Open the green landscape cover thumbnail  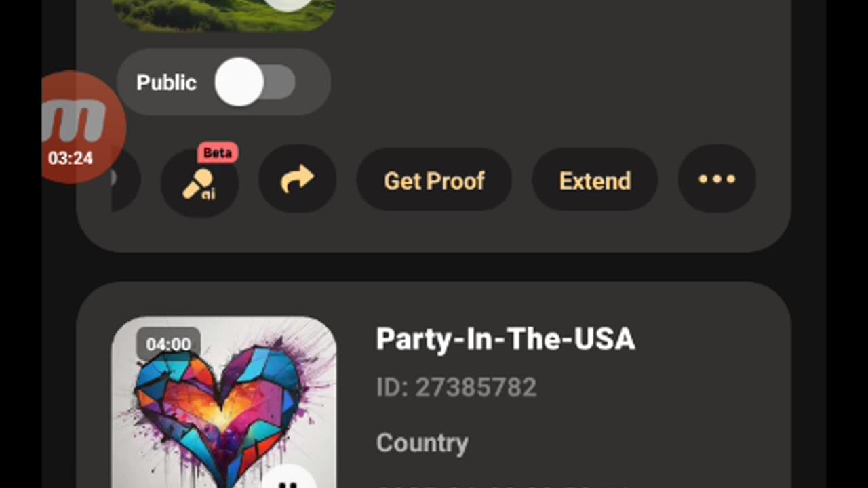(224, 15)
